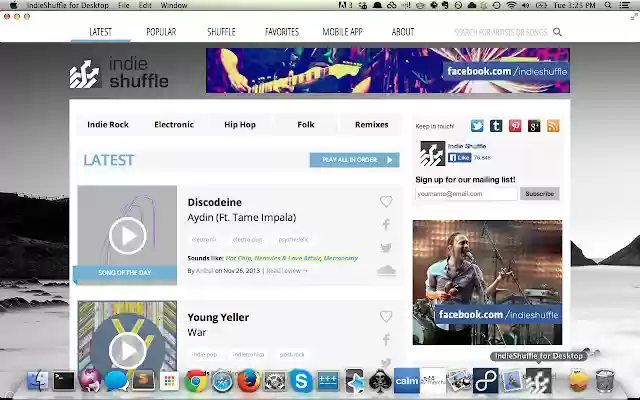This screenshot has width=640, height=400.
Task: Open the Twitter social icon beside Keep in touch
Action: pyautogui.click(x=477, y=126)
